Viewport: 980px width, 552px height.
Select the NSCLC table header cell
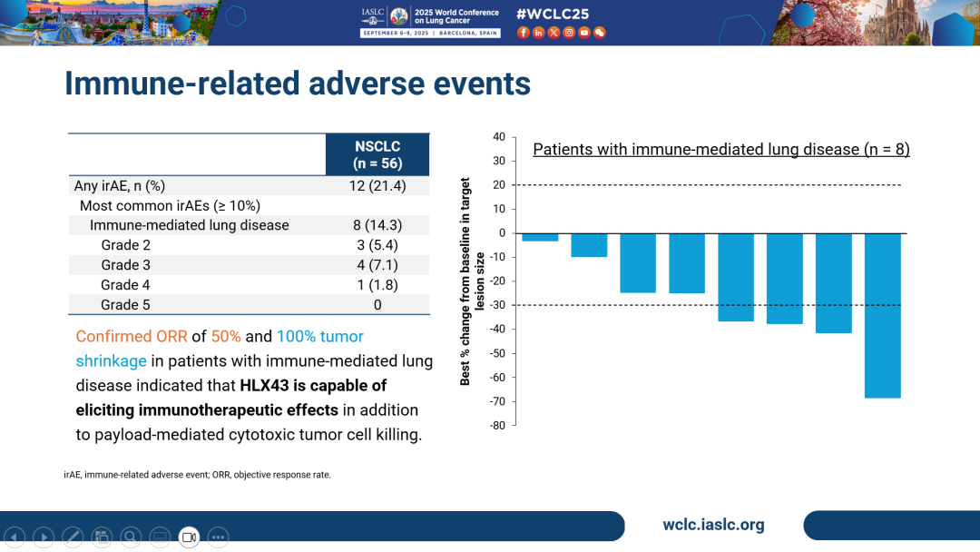377,154
